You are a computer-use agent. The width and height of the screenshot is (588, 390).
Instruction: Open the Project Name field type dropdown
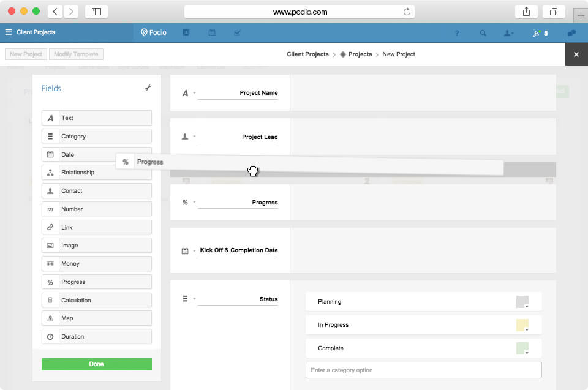coord(193,93)
